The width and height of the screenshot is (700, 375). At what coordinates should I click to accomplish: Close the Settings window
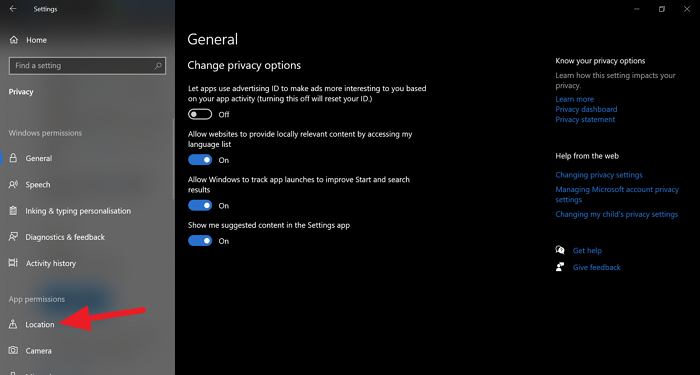point(687,9)
